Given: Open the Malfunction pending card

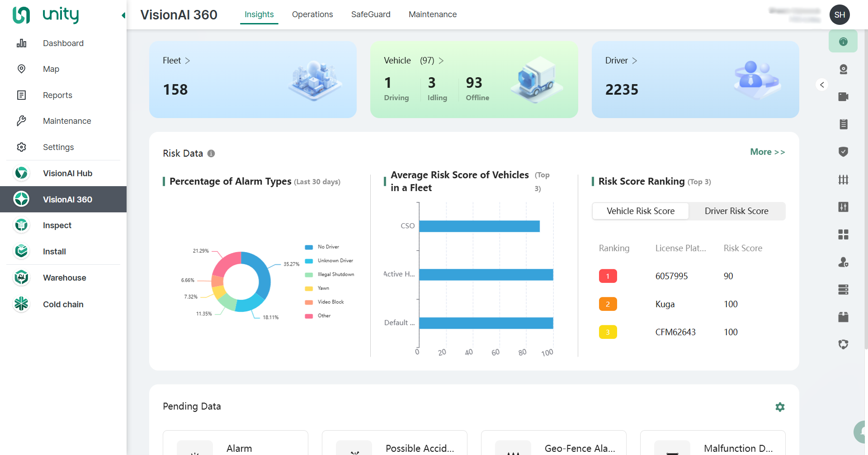Looking at the screenshot, I should pyautogui.click(x=713, y=443).
